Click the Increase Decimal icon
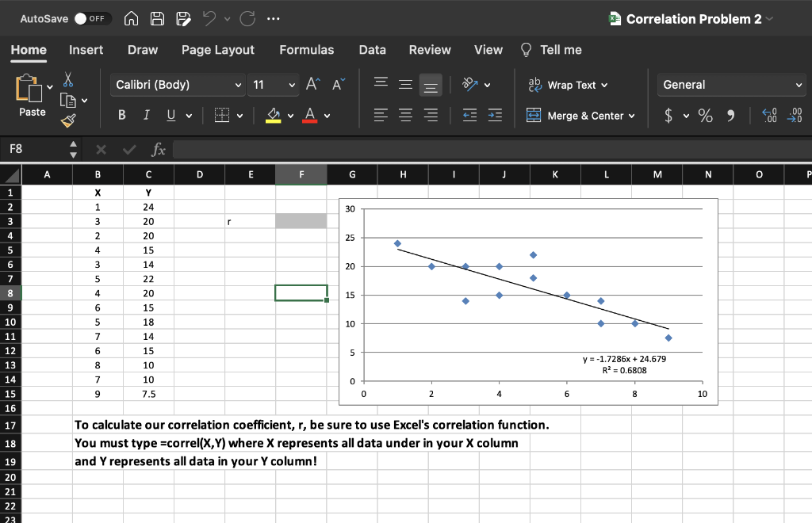This screenshot has width=812, height=523. [x=768, y=115]
